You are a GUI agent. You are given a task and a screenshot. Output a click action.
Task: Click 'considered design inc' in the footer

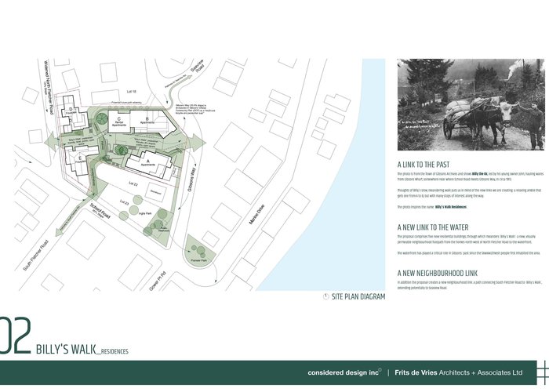(344, 372)
